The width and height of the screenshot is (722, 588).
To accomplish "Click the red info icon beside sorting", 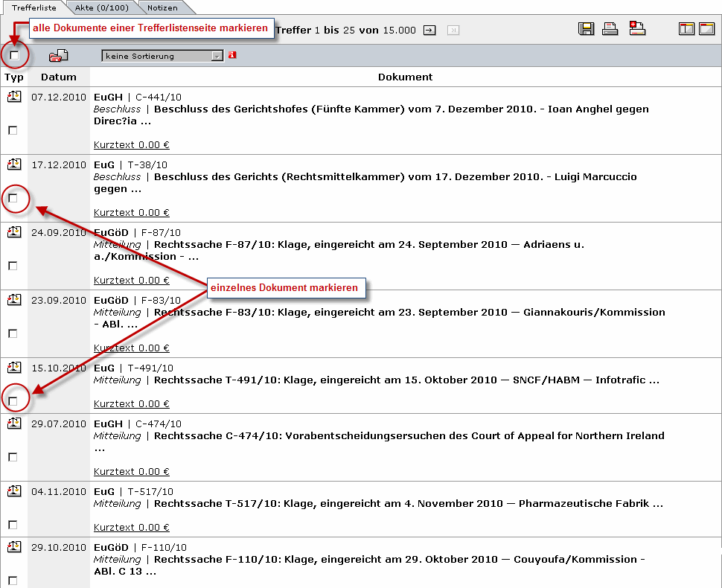I will [x=232, y=55].
